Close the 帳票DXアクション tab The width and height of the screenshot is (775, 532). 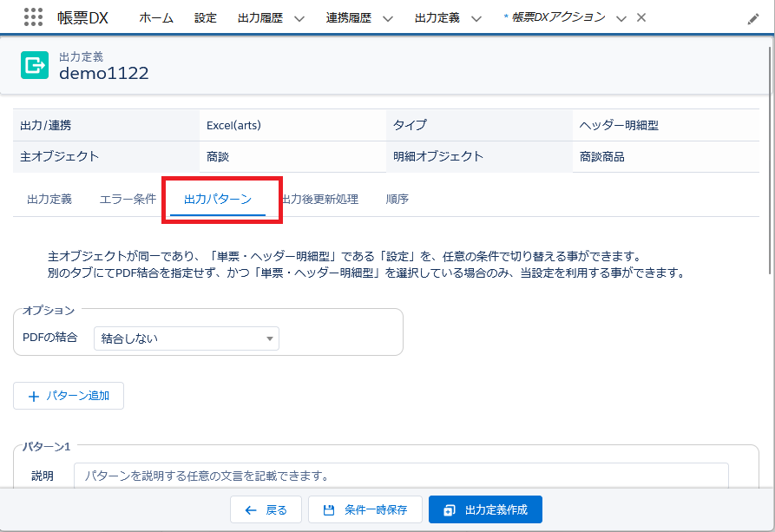[641, 17]
